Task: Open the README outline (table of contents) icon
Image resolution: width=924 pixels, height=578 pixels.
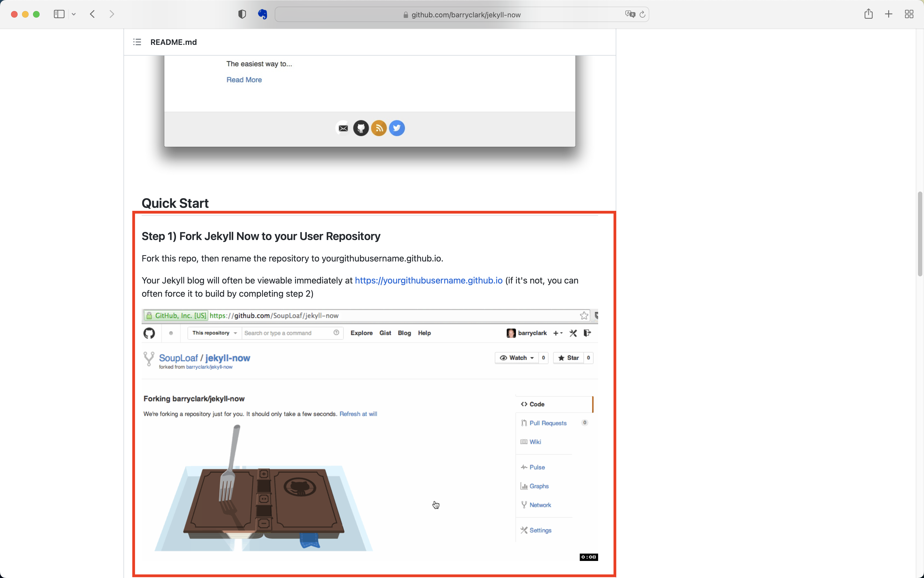Action: tap(137, 42)
